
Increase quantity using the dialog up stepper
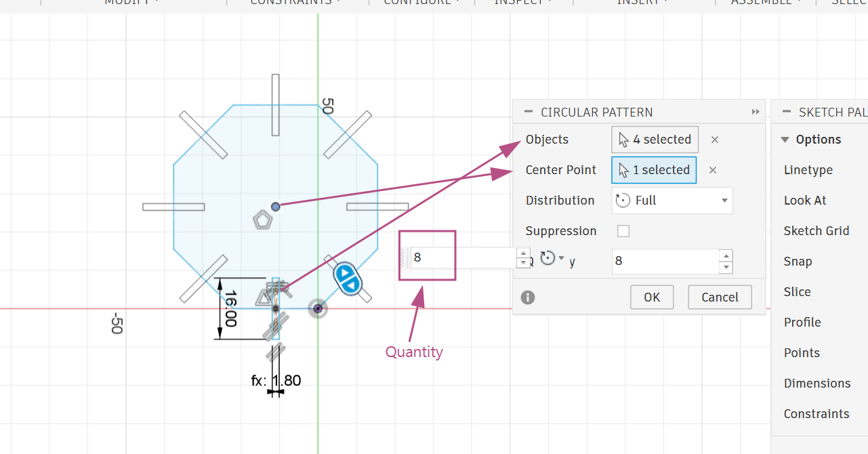click(x=726, y=255)
